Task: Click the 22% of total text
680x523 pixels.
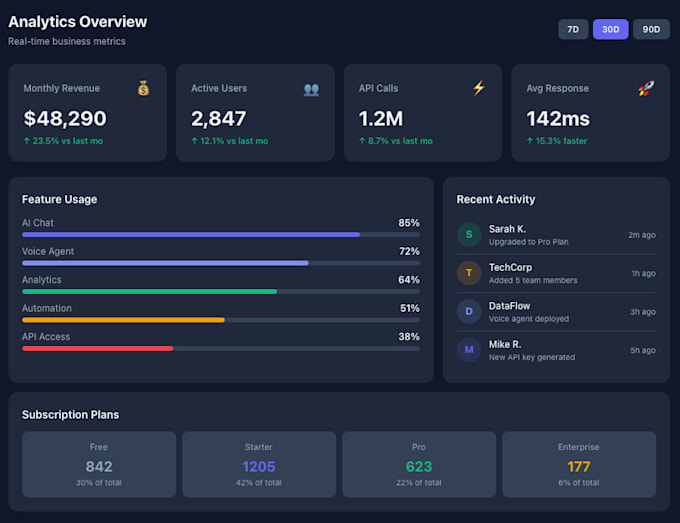Action: pyautogui.click(x=419, y=483)
